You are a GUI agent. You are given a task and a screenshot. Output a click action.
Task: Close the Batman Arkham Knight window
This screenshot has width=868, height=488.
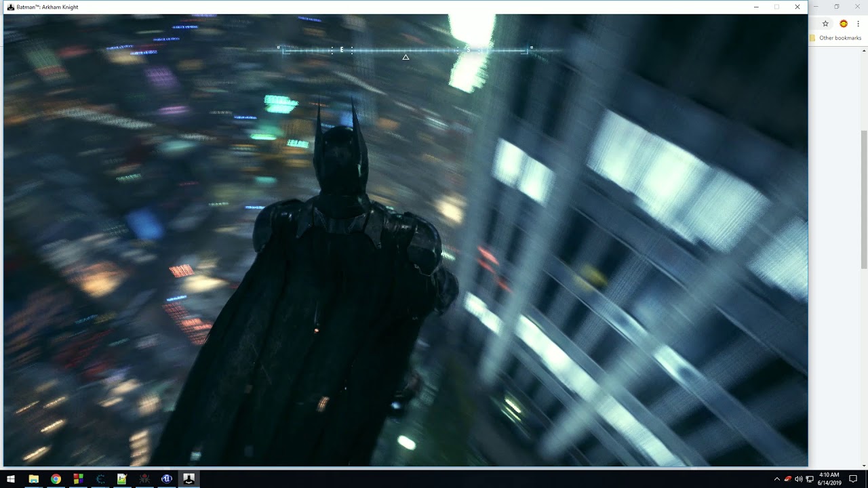[x=797, y=7]
